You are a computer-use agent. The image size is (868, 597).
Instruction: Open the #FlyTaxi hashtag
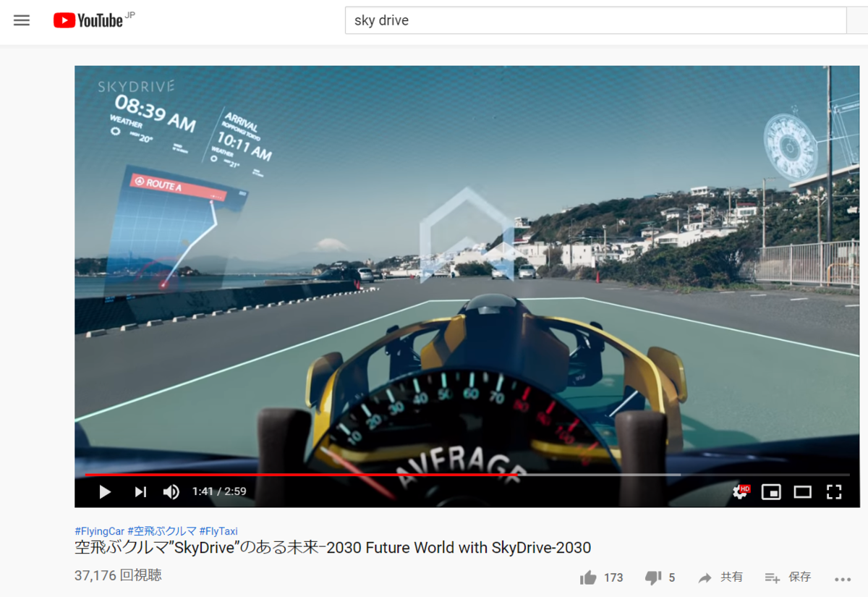point(218,531)
